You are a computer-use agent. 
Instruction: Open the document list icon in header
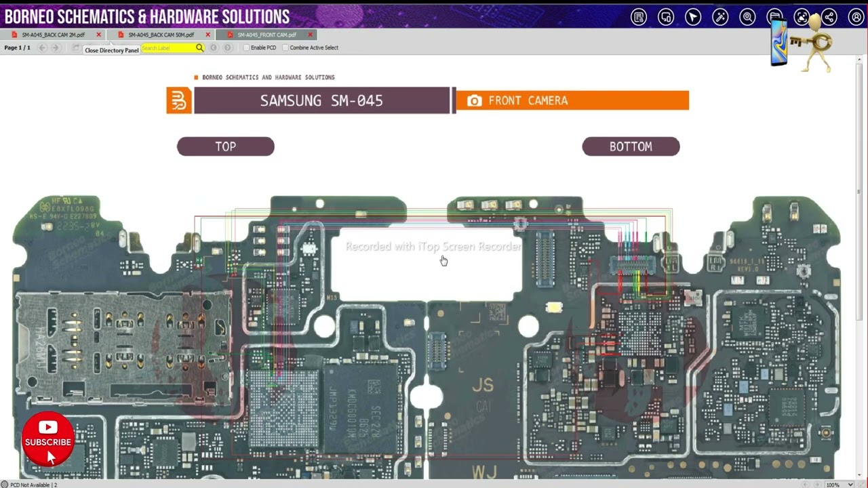coord(639,18)
